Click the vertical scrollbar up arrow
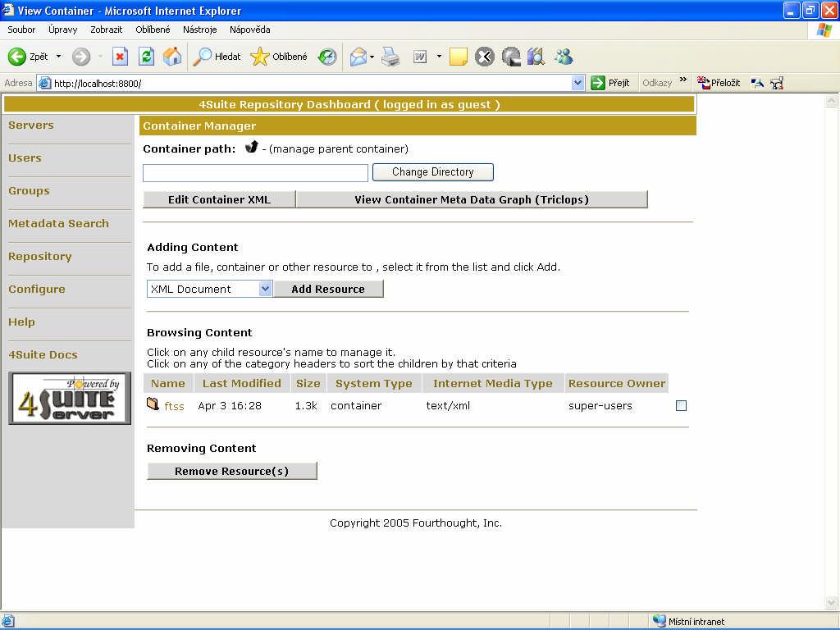Viewport: 840px width, 630px height. coord(832,101)
